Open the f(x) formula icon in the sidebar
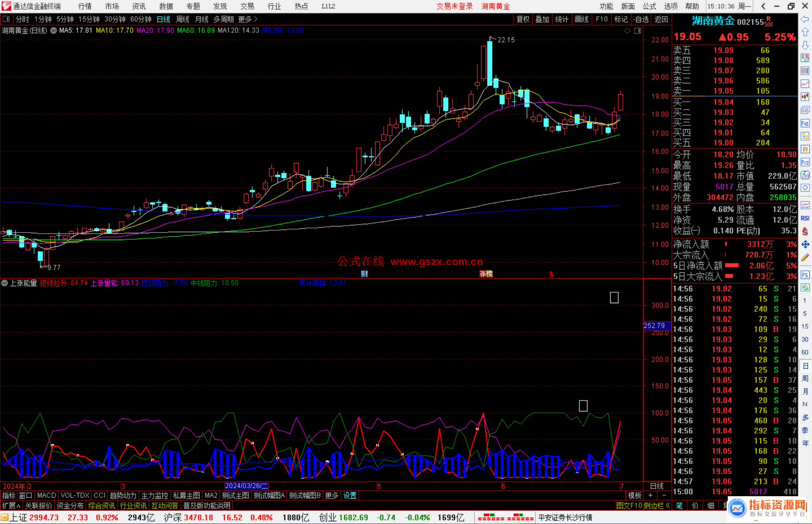Viewport: 812px width, 524px height. [x=805, y=175]
